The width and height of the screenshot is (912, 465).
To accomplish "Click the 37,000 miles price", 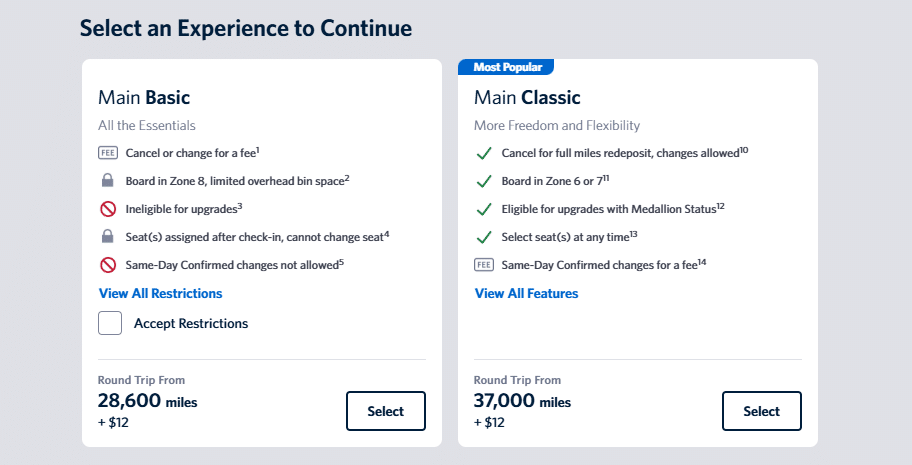I will [522, 402].
